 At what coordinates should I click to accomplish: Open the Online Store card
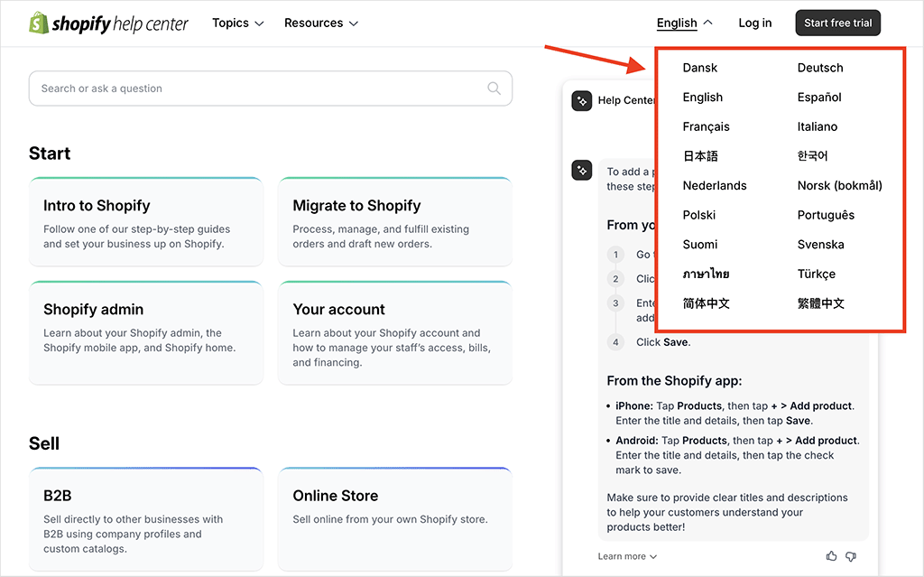pos(395,519)
